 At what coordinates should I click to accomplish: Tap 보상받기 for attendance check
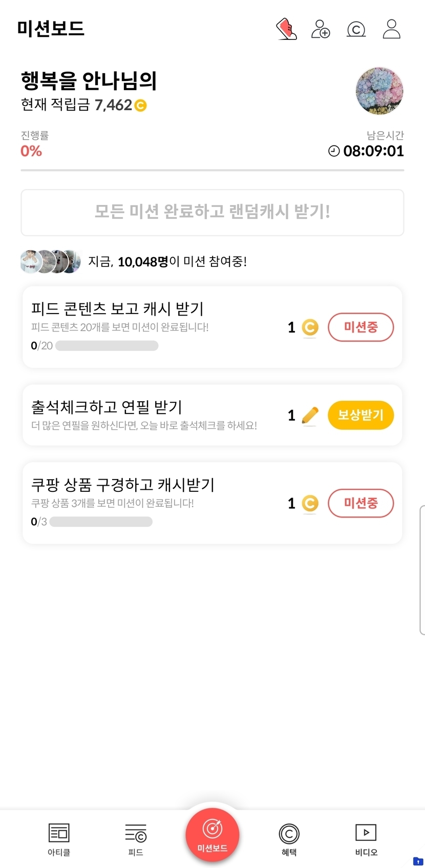361,415
